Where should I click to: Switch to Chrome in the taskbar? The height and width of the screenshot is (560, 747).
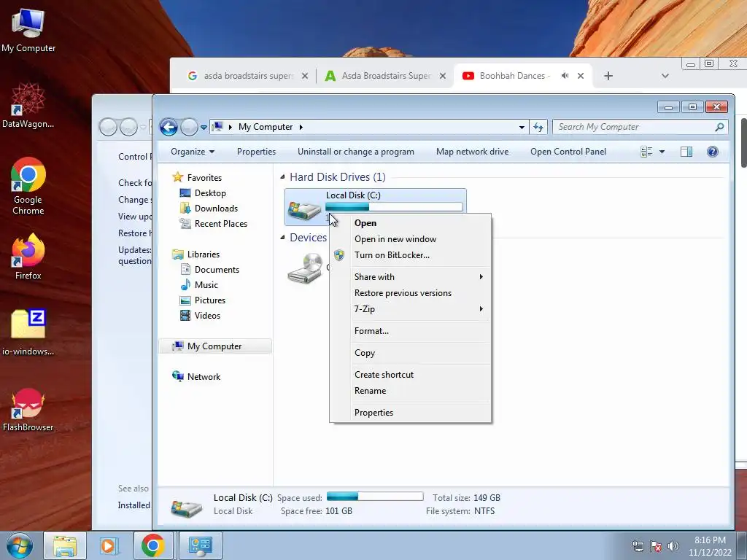(x=153, y=545)
